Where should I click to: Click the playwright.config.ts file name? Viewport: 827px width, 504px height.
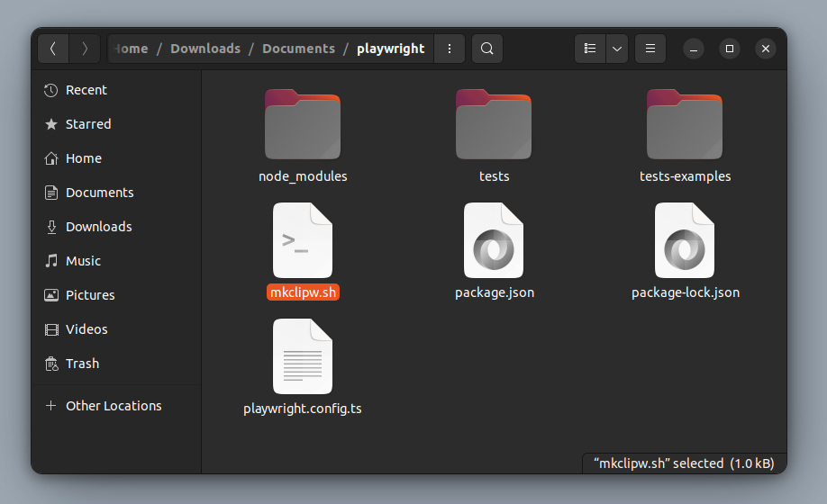[303, 409]
